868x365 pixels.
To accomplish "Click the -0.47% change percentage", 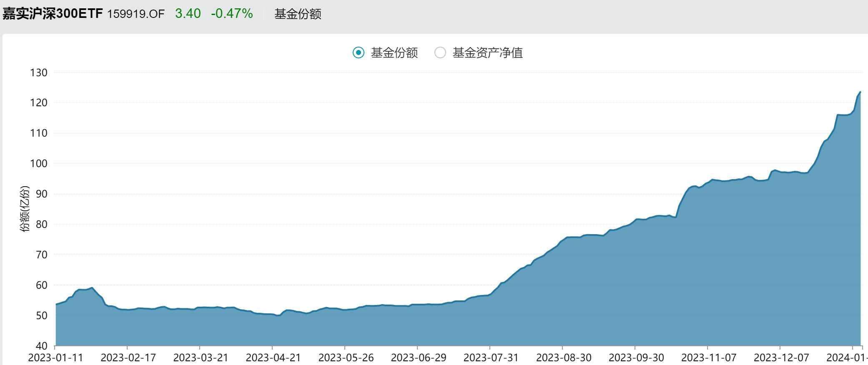I will pyautogui.click(x=232, y=14).
